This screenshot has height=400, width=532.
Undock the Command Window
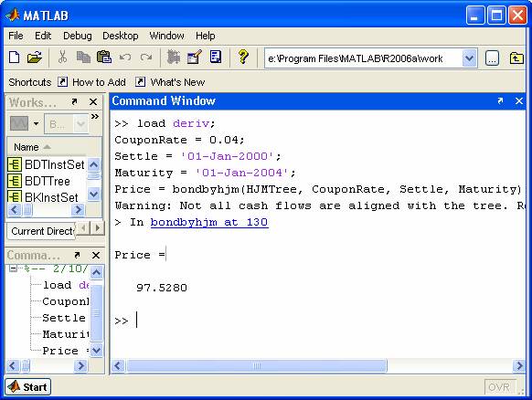pyautogui.click(x=500, y=100)
